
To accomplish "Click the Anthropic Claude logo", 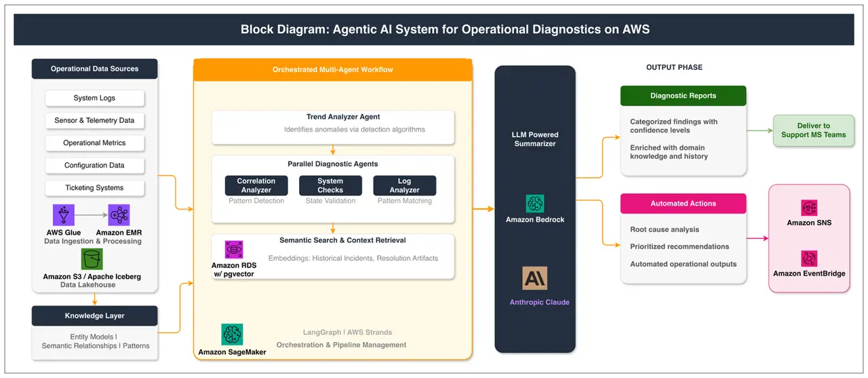I will [534, 278].
